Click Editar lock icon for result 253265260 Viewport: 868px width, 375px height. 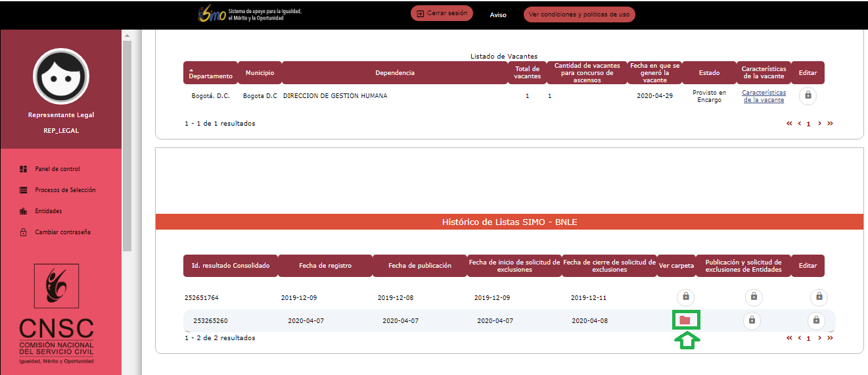816,320
